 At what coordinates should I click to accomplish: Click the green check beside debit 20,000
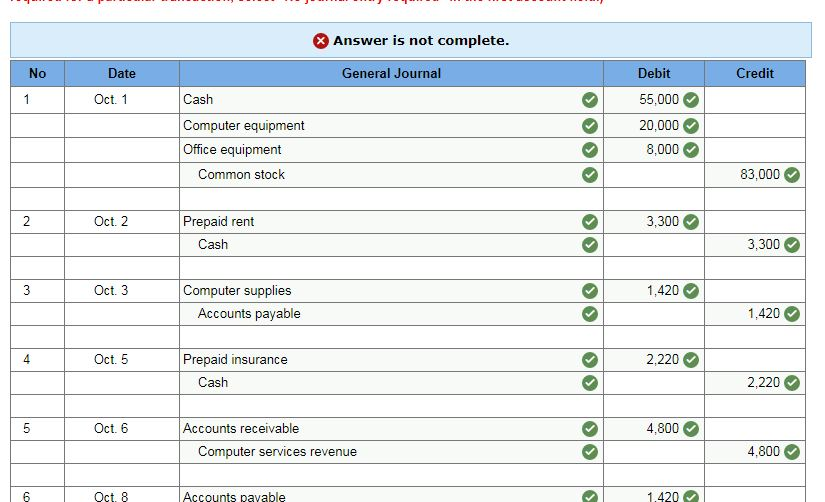click(x=691, y=126)
